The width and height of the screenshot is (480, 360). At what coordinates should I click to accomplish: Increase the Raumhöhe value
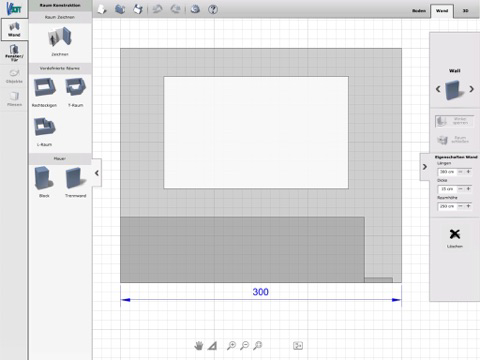[x=468, y=206]
